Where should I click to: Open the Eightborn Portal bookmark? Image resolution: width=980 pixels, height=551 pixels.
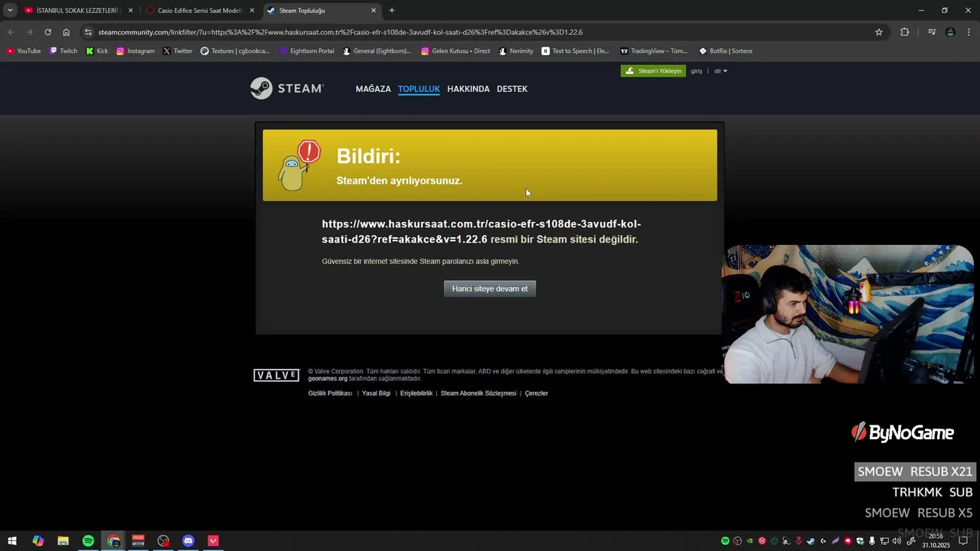point(307,51)
